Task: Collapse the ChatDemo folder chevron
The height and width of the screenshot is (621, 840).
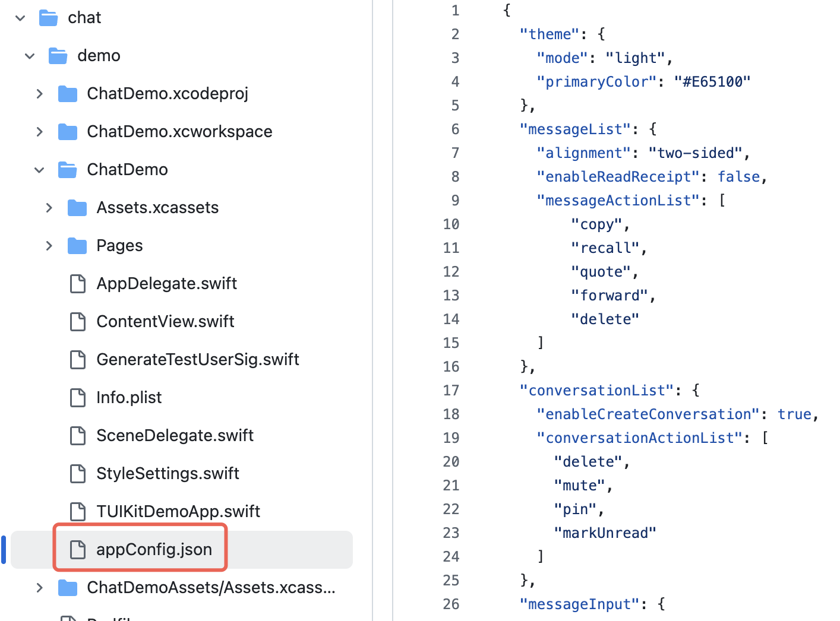Action: click(x=39, y=170)
